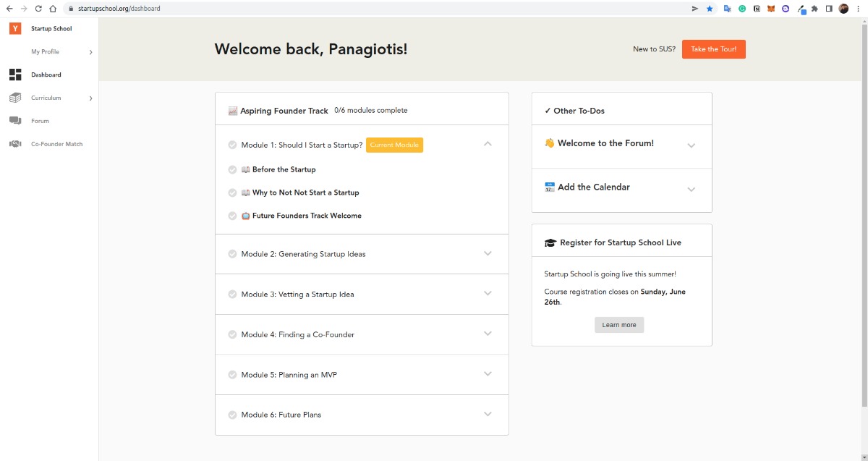Click the browser bookmark star icon
The width and height of the screenshot is (868, 461).
pyautogui.click(x=710, y=9)
